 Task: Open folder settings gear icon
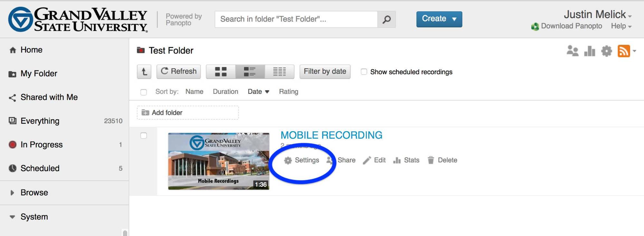(607, 51)
